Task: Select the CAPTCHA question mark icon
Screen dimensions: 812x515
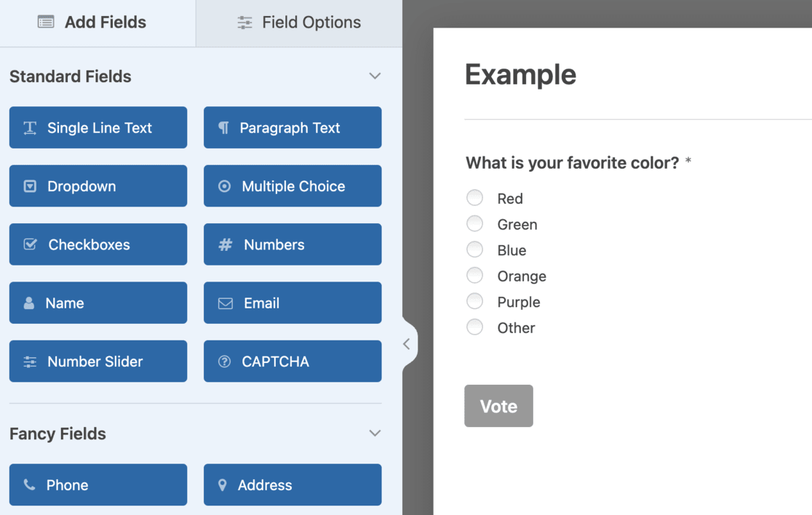Action: (x=225, y=361)
